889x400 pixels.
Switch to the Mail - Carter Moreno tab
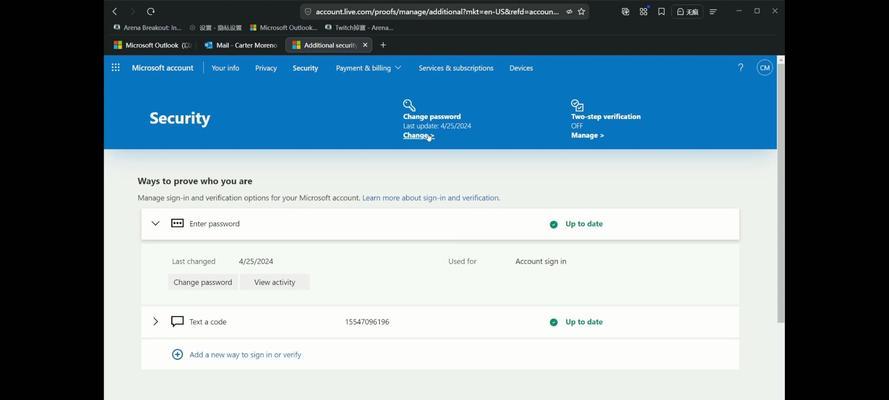(242, 45)
